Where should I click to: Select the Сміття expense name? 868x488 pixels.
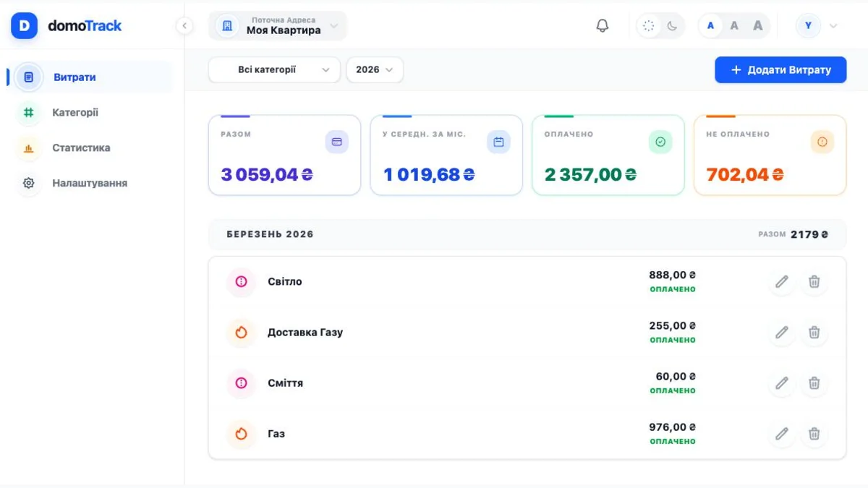point(286,383)
